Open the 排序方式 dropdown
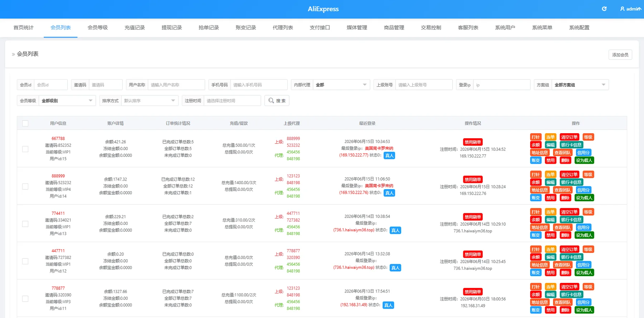 click(x=150, y=101)
